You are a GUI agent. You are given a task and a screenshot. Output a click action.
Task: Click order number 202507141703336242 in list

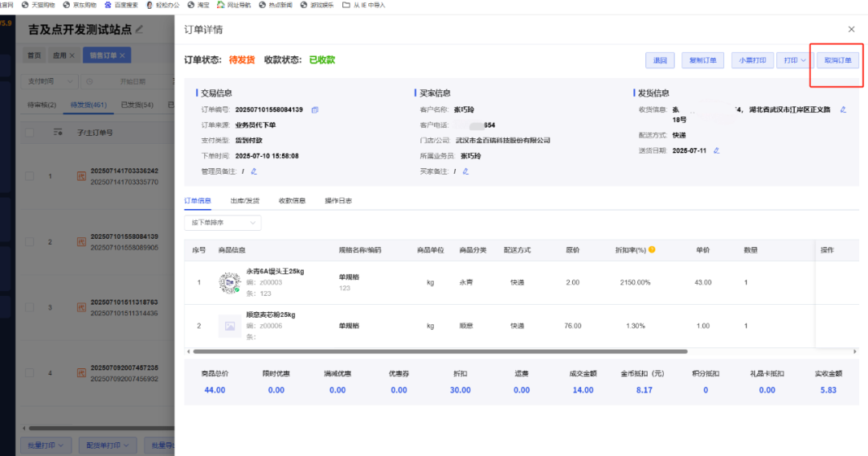(x=124, y=170)
